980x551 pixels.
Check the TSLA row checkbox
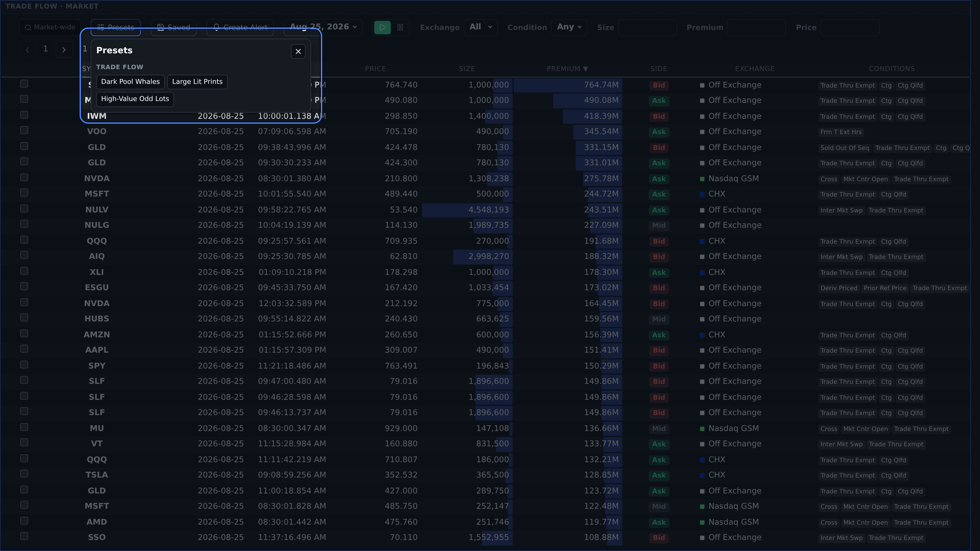tap(24, 474)
